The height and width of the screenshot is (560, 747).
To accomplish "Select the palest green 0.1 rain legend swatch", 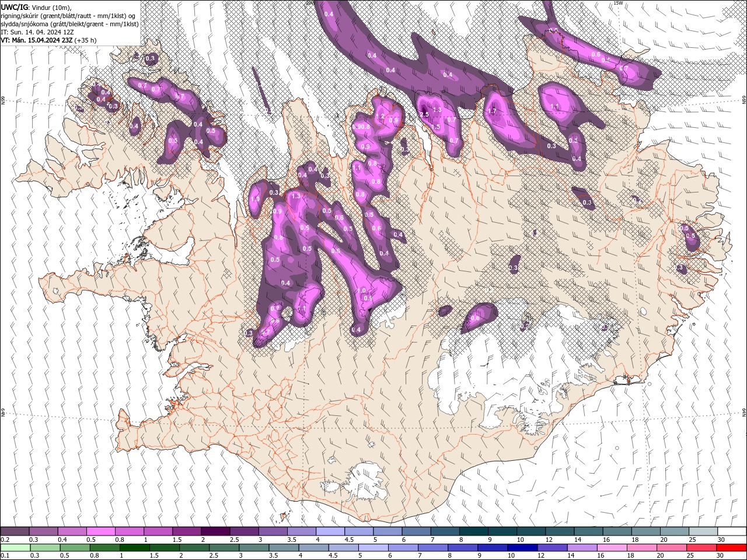I will pyautogui.click(x=15, y=548).
